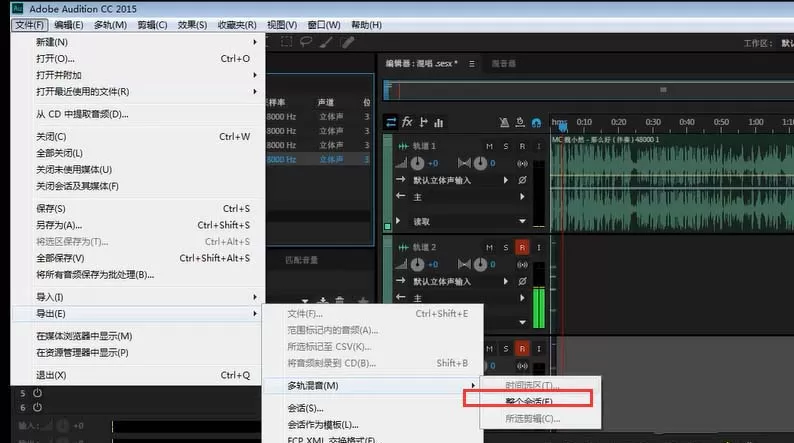Select the spot healing brush tool

pyautogui.click(x=347, y=42)
